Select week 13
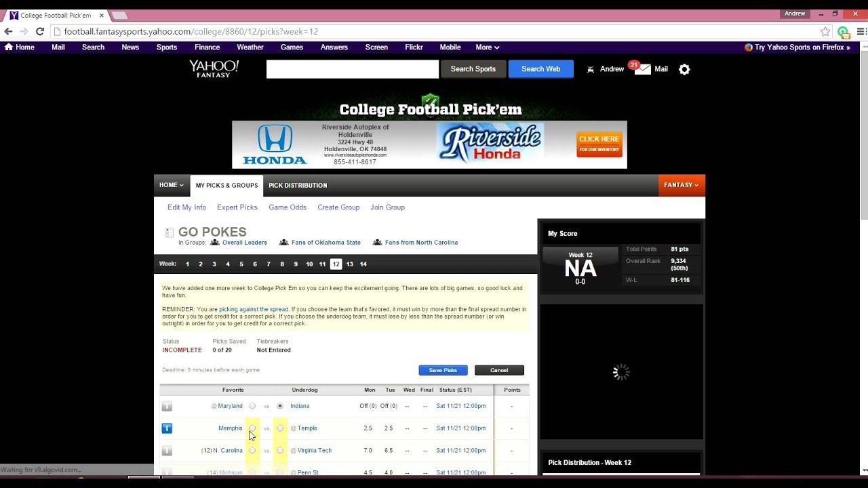868x488 pixels. pyautogui.click(x=349, y=264)
